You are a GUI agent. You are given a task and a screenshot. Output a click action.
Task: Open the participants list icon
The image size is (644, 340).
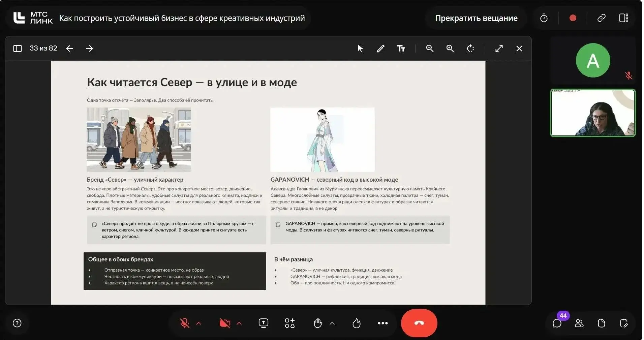pos(579,323)
